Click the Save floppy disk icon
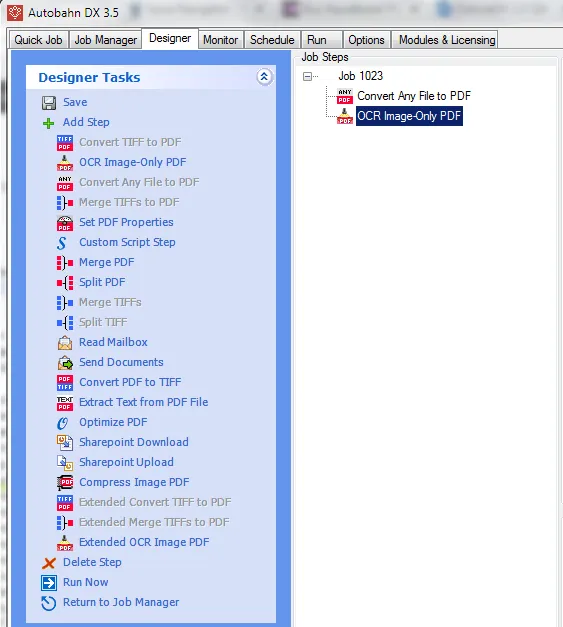The image size is (563, 627). tap(49, 103)
